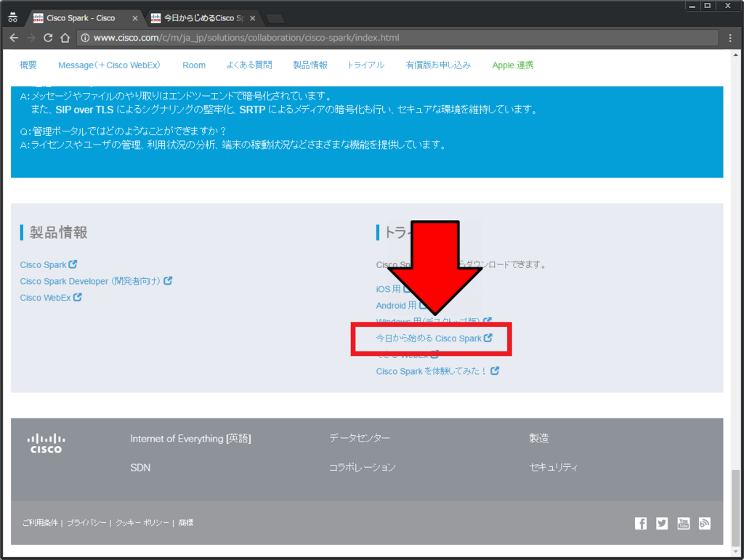The height and width of the screenshot is (560, 744).
Task: Jump to よくある質問 section
Action: point(249,65)
